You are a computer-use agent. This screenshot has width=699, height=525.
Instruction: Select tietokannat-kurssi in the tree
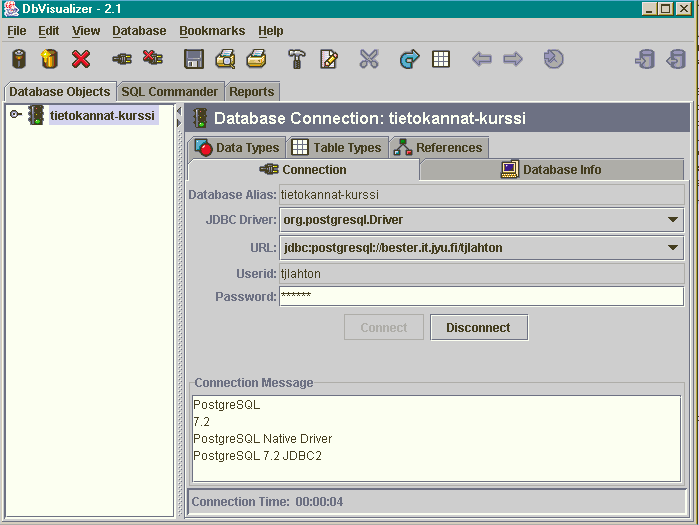click(x=103, y=115)
